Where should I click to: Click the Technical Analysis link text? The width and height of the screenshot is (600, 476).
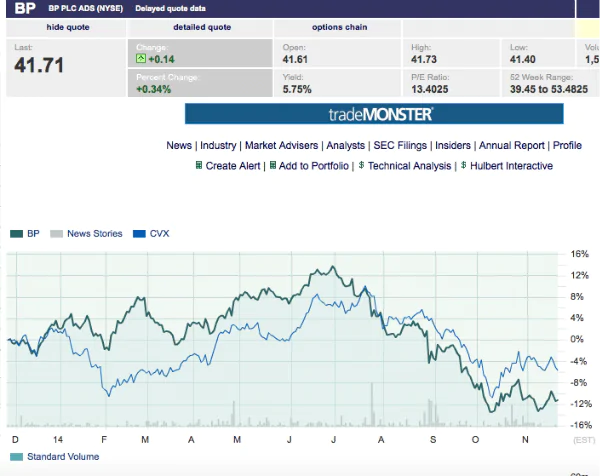click(409, 166)
